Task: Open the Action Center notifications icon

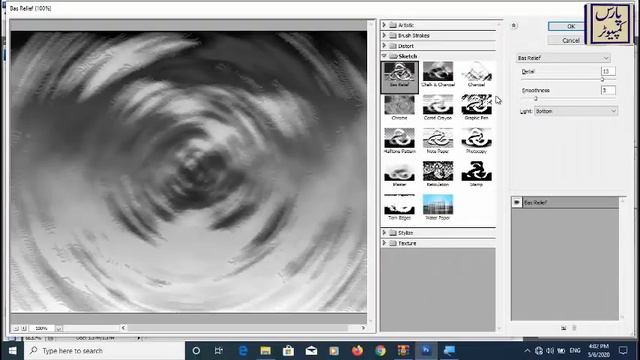Action: coord(623,351)
